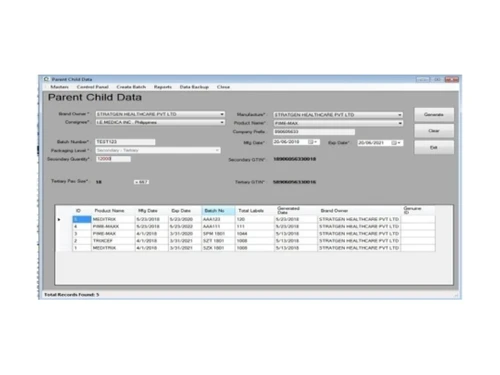The image size is (500, 375).
Task: Click the Close menu item
Action: 223,87
